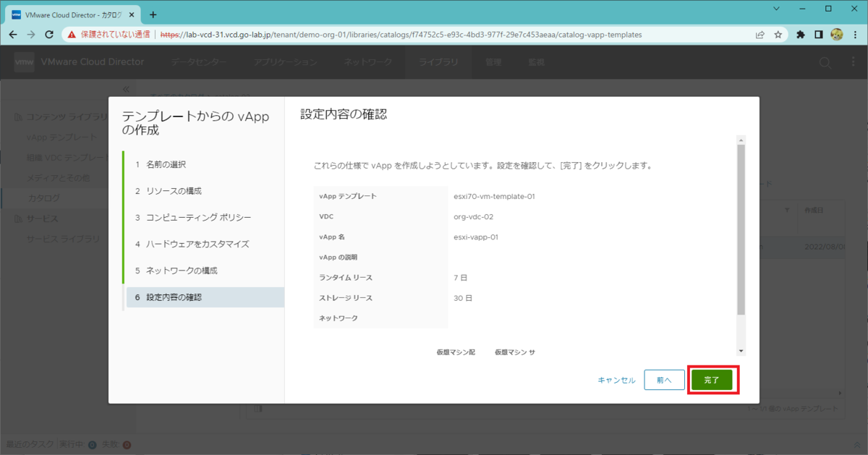The height and width of the screenshot is (455, 868).
Task: Click the 前へ back button in wizard
Action: [x=664, y=380]
